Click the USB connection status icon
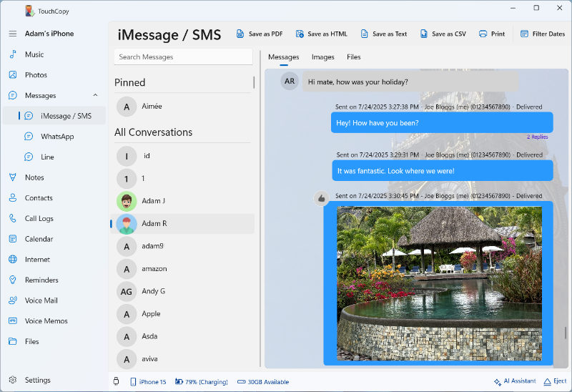 coord(117,381)
